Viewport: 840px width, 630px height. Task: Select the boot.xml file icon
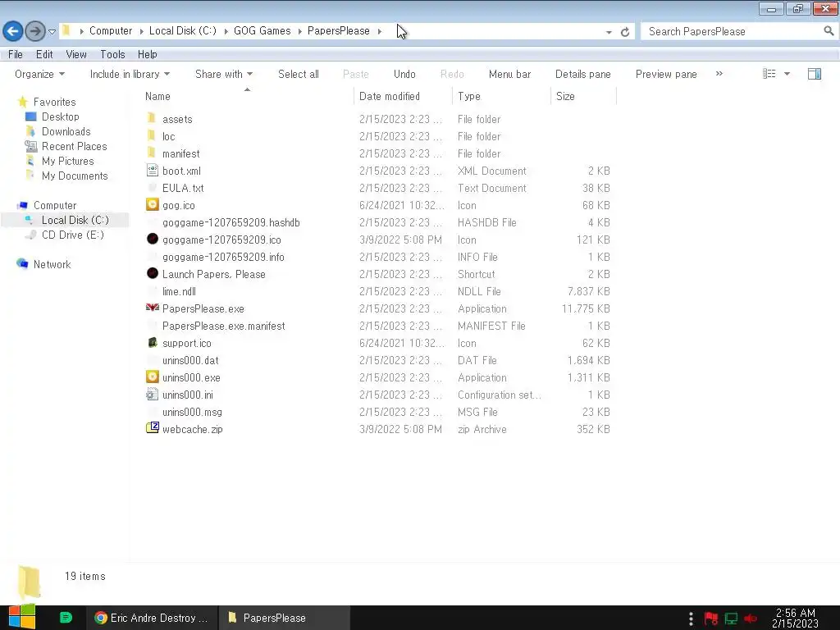152,171
